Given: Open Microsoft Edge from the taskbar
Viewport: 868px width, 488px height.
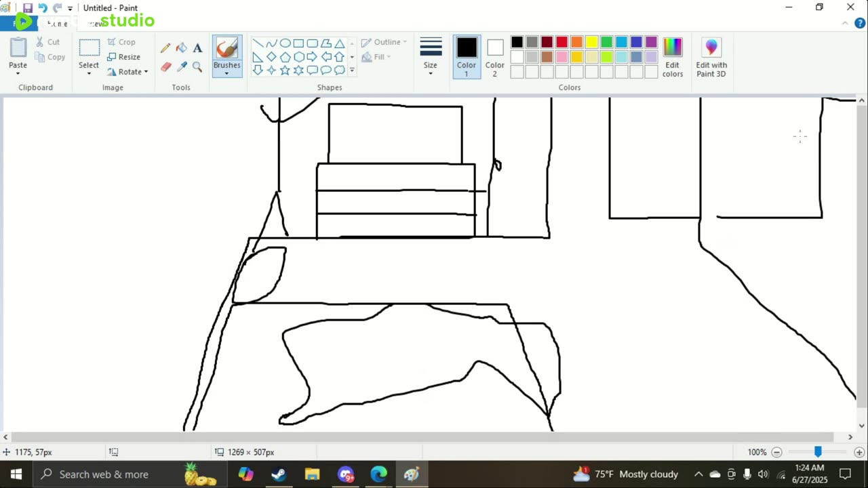Looking at the screenshot, I should coord(378,474).
